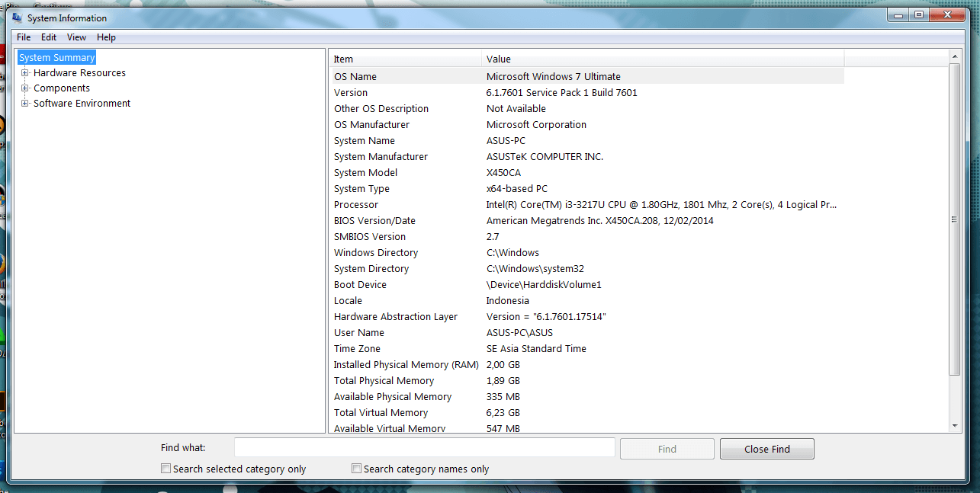
Task: Open the File menu
Action: [24, 37]
